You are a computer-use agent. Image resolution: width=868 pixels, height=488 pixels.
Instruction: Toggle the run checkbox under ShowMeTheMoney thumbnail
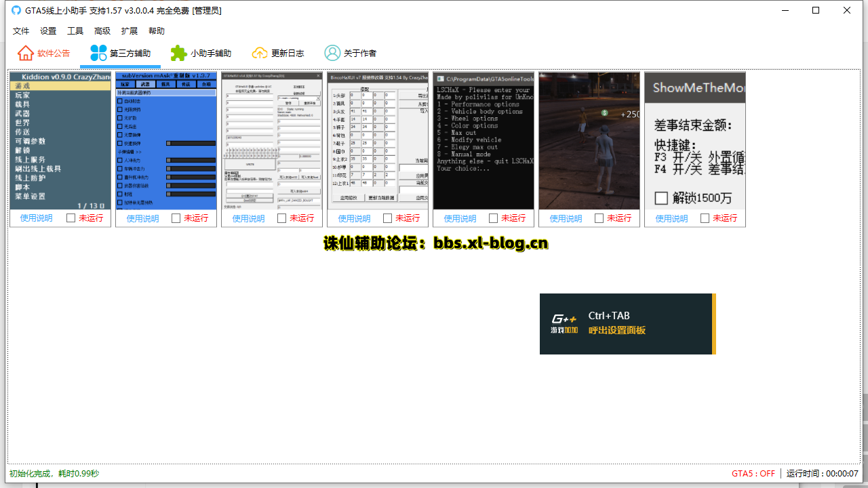click(705, 218)
